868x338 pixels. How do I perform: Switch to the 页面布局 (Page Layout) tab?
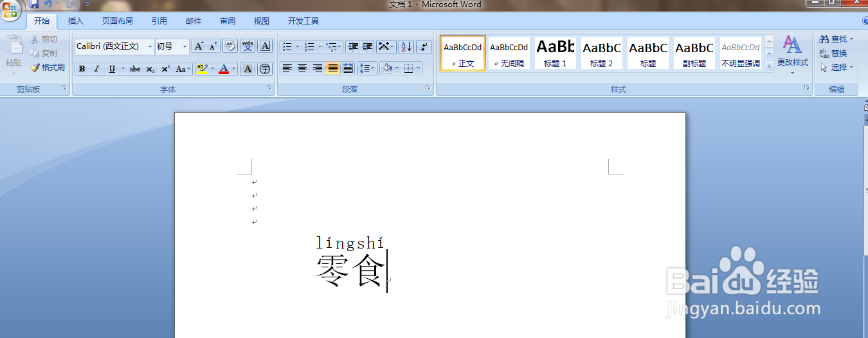[118, 21]
